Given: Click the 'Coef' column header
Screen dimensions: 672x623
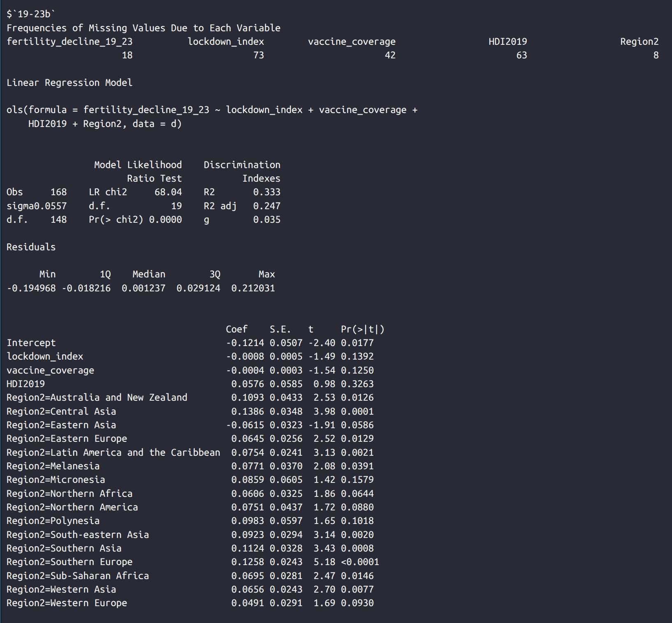Looking at the screenshot, I should tap(236, 329).
